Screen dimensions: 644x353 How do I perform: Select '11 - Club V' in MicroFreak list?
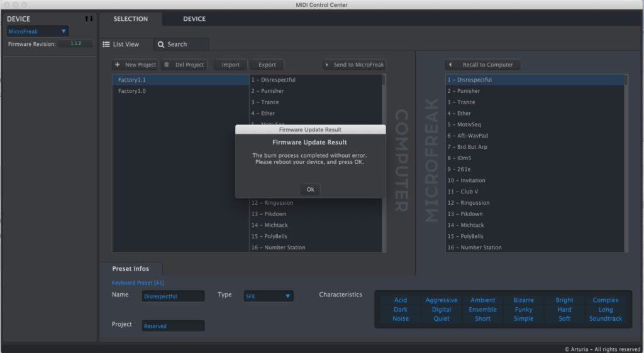(535, 192)
